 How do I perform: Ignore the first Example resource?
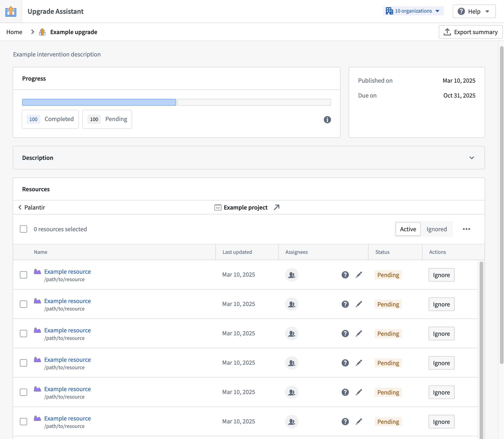tap(441, 275)
